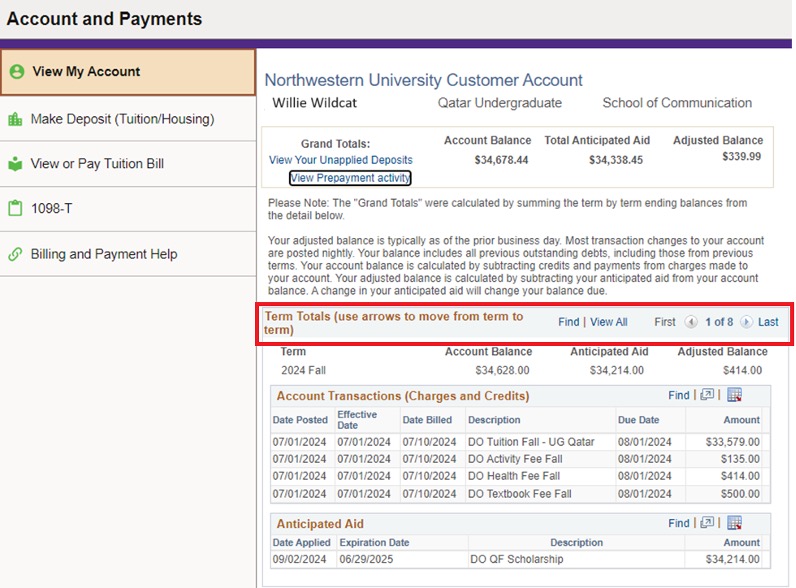Viewport: 796px width, 588px height.
Task: Download Anticipated Aid grid to spreadsheet
Action: point(734,522)
